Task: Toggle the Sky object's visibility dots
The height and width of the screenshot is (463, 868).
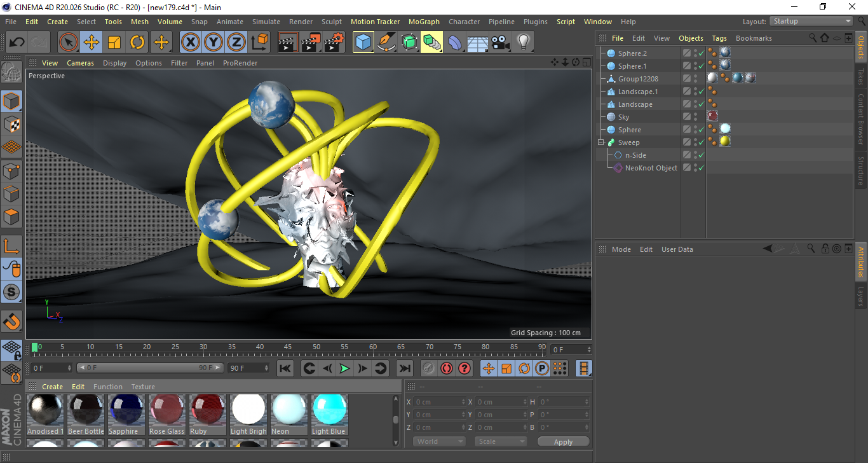Action: [695, 117]
